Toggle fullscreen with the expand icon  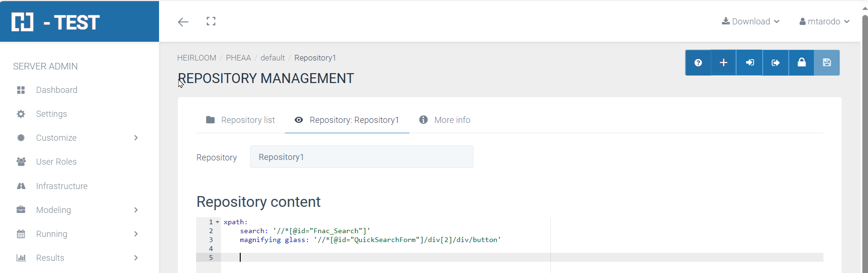click(211, 21)
